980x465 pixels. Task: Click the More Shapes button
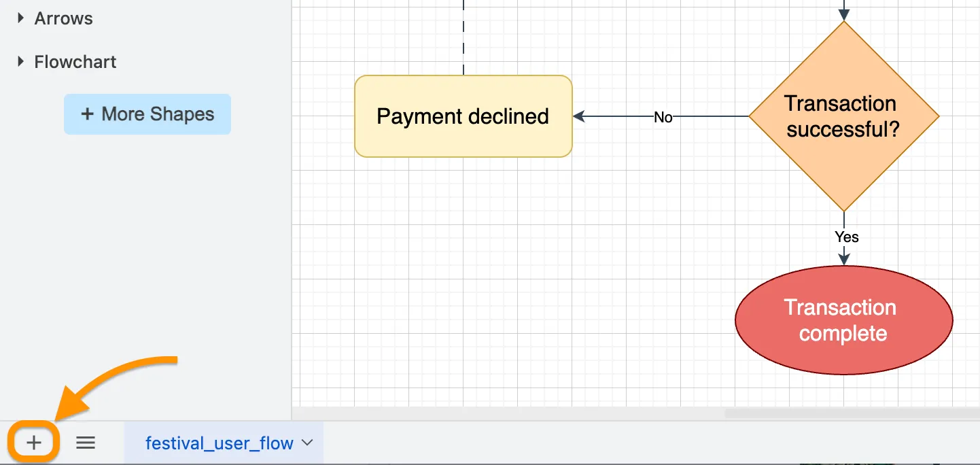coord(147,114)
